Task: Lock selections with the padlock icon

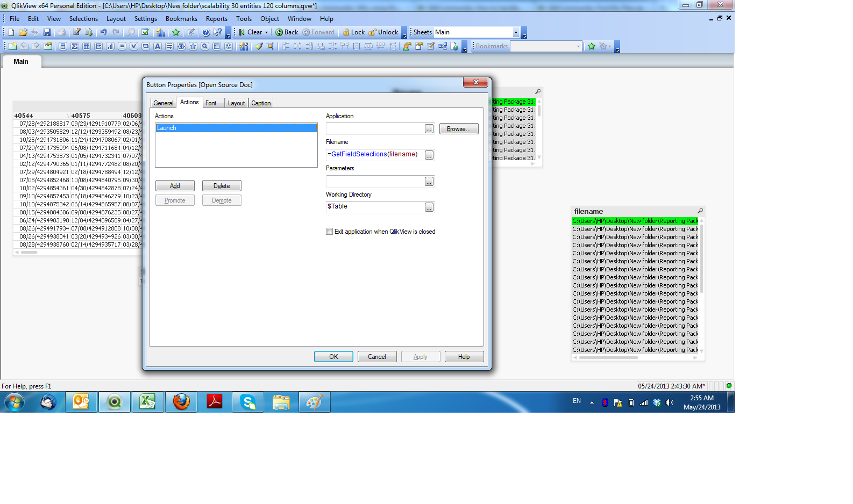Action: coord(354,32)
